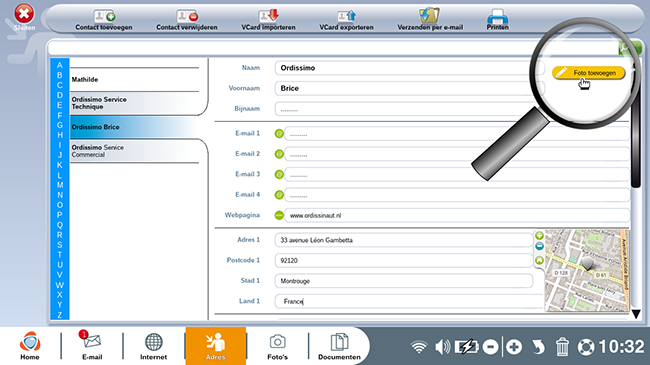Viewport: 650px width, 365px height.
Task: Switch to the E-mail tab in the bottom bar
Action: click(x=92, y=346)
